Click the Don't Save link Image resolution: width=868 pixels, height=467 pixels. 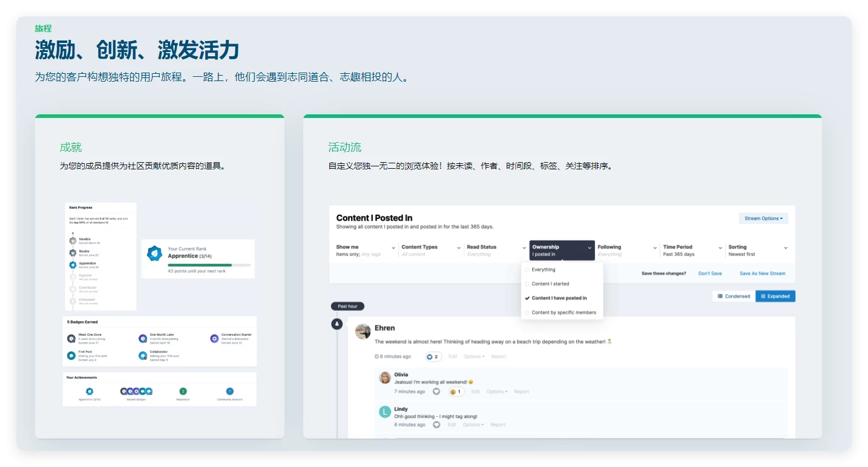(710, 273)
